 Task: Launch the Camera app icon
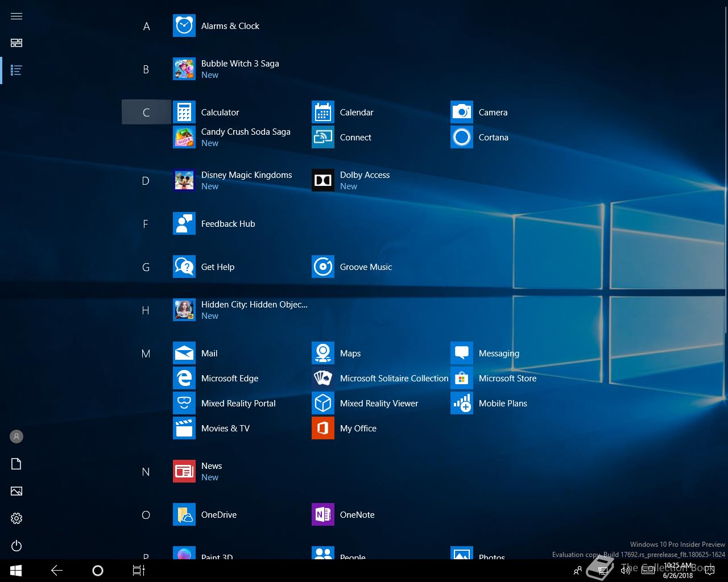click(x=462, y=113)
